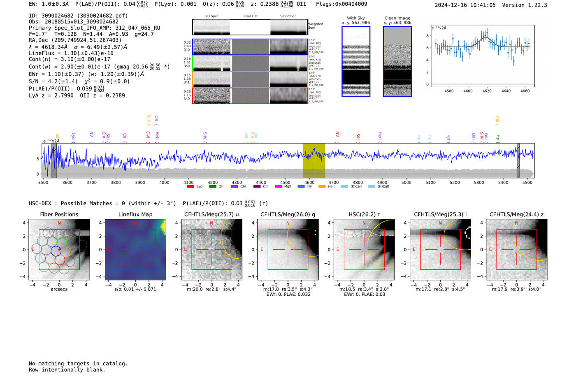Click the Gaussian emission line fit plot
This screenshot has width=576, height=392.
[x=482, y=56]
